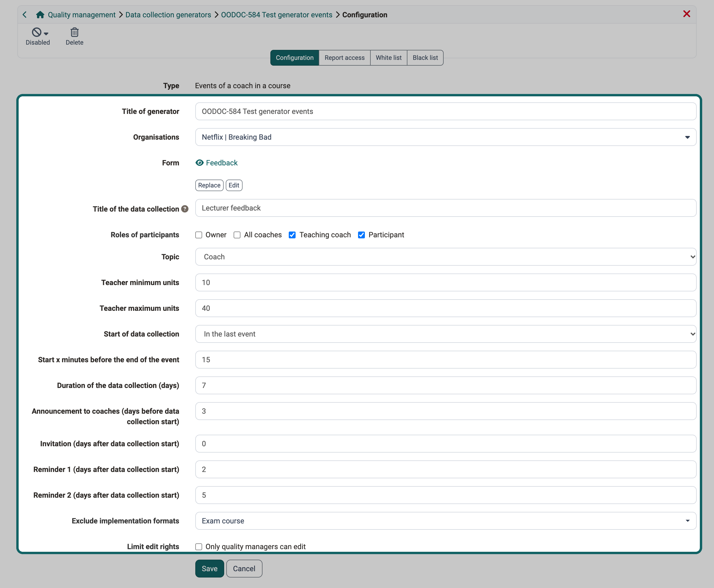Go to Quality management breadcrumb
The width and height of the screenshot is (714, 588).
click(x=82, y=14)
